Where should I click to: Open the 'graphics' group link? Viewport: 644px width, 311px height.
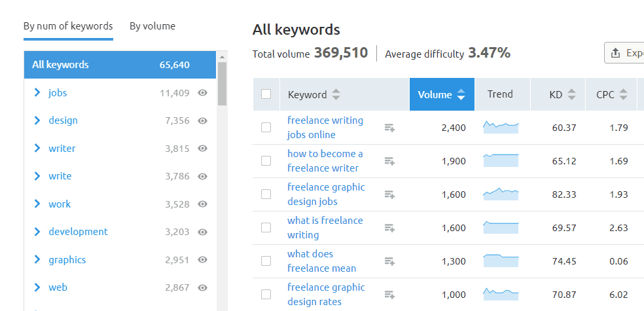click(67, 260)
